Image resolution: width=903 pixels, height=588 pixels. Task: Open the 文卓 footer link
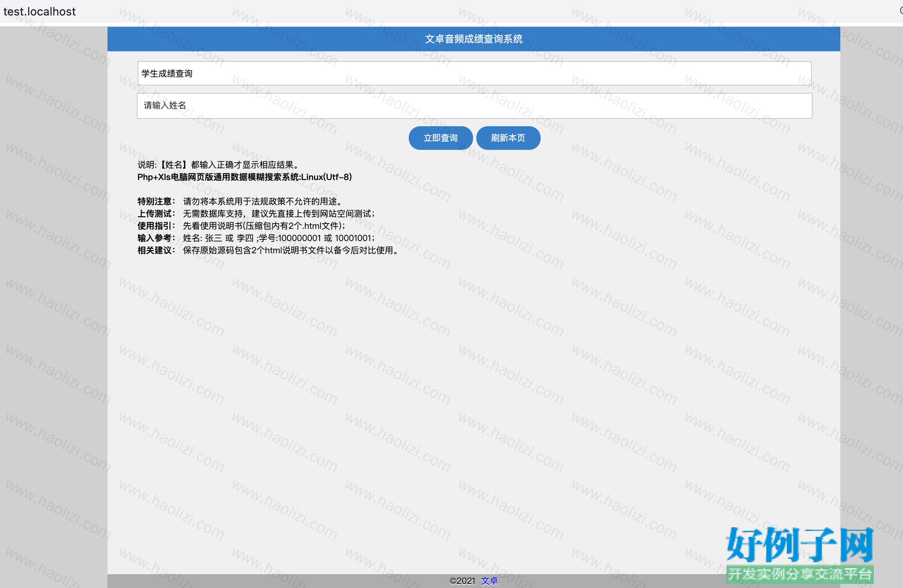pos(489,581)
